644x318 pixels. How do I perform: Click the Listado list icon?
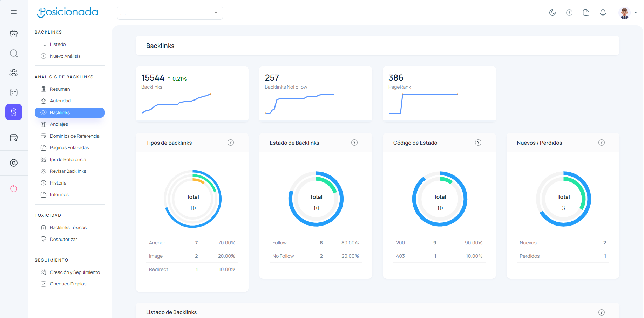coord(43,44)
